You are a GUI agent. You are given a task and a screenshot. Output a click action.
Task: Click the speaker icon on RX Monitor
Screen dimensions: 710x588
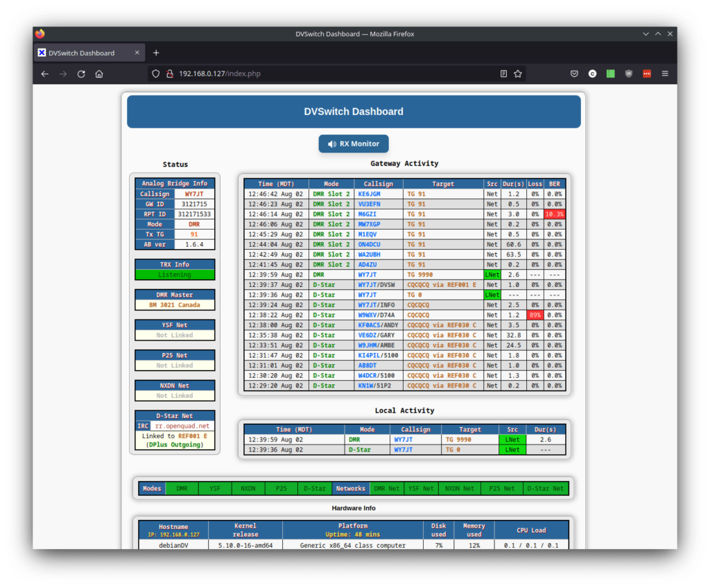[x=332, y=144]
